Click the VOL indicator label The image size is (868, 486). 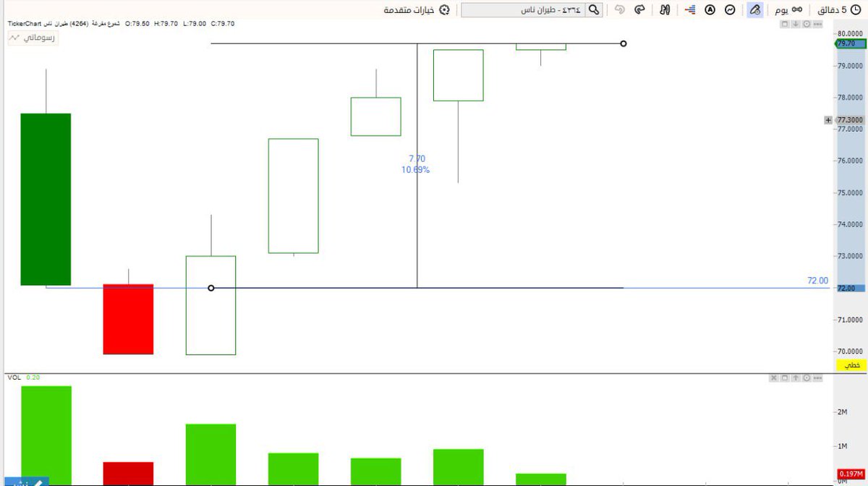tap(14, 378)
